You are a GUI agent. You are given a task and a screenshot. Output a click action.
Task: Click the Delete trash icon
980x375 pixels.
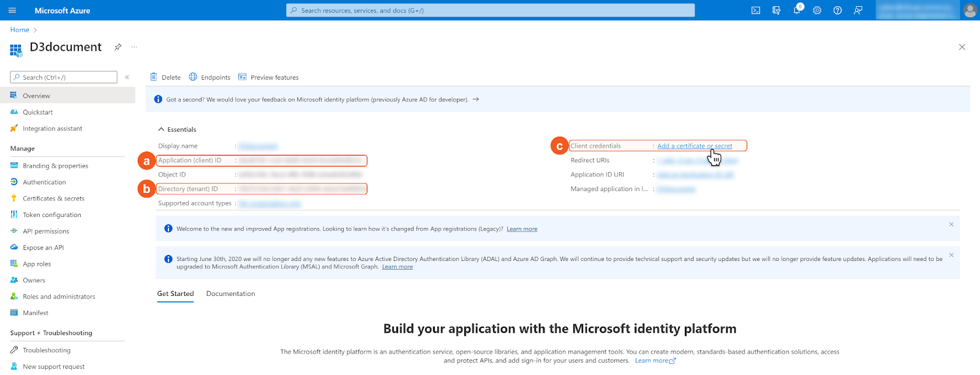click(154, 77)
